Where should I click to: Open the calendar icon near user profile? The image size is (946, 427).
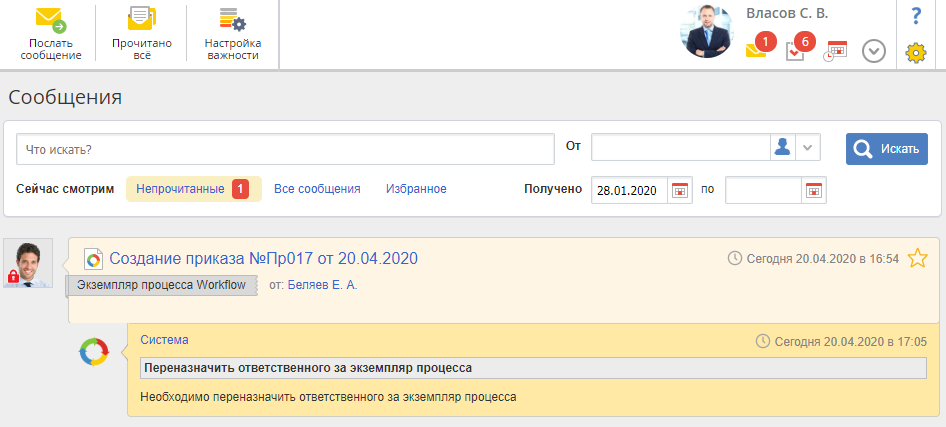click(x=836, y=51)
